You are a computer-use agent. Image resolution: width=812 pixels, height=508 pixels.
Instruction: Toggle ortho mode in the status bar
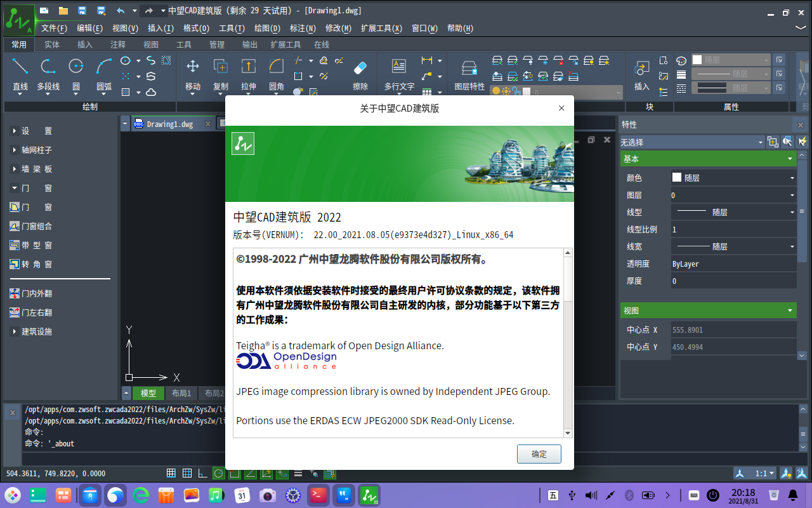[x=203, y=473]
